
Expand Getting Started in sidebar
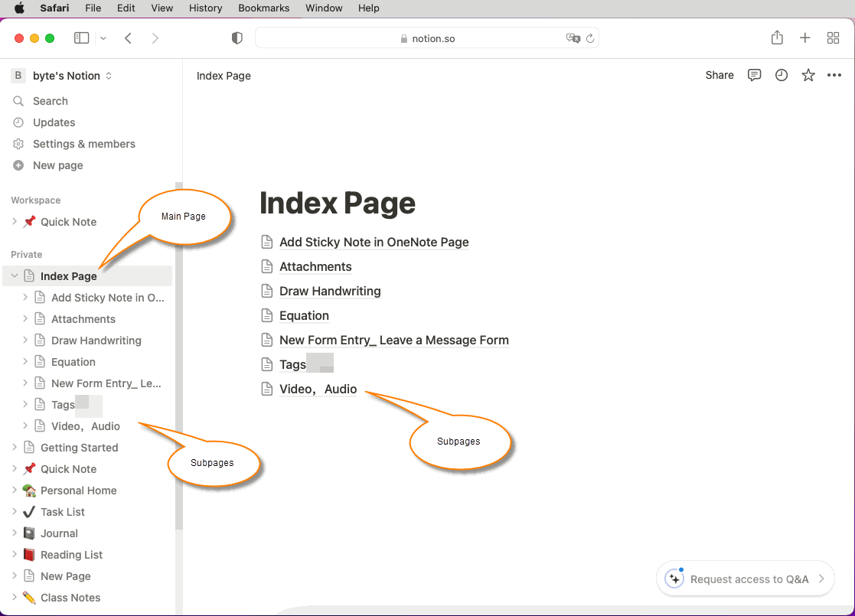click(x=15, y=447)
